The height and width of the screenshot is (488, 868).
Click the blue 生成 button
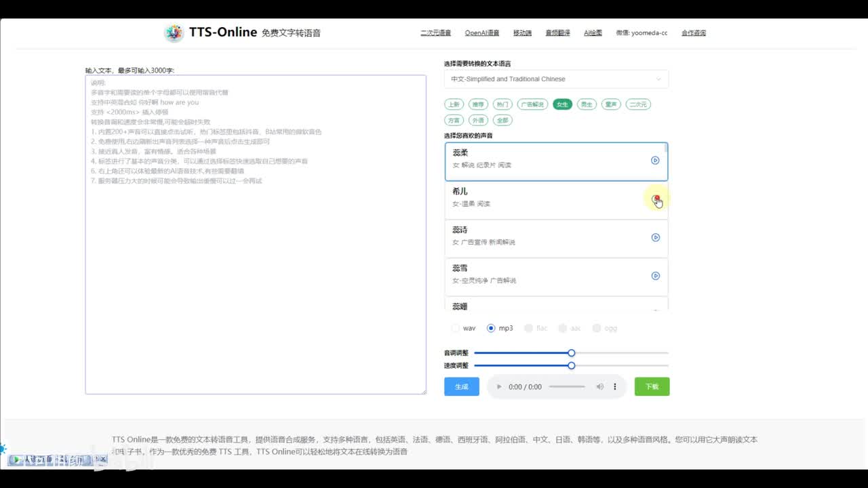coord(461,386)
